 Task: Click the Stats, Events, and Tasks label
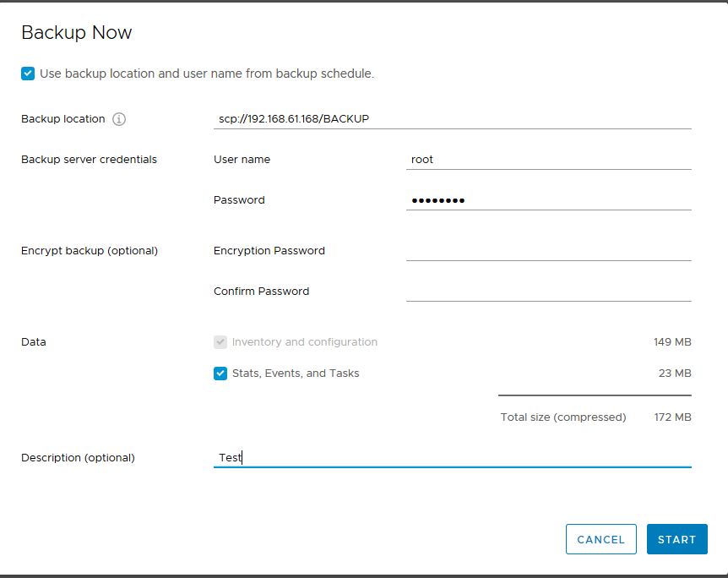tap(296, 374)
